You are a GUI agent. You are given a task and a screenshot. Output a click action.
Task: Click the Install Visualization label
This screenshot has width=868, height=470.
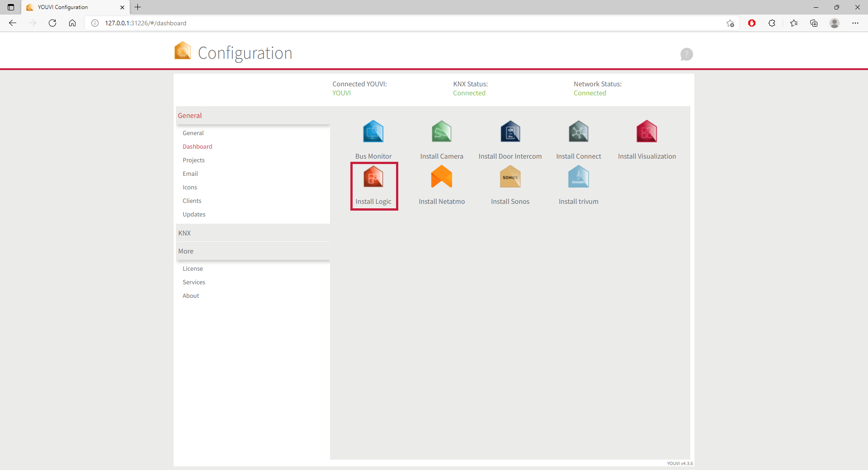(x=647, y=156)
